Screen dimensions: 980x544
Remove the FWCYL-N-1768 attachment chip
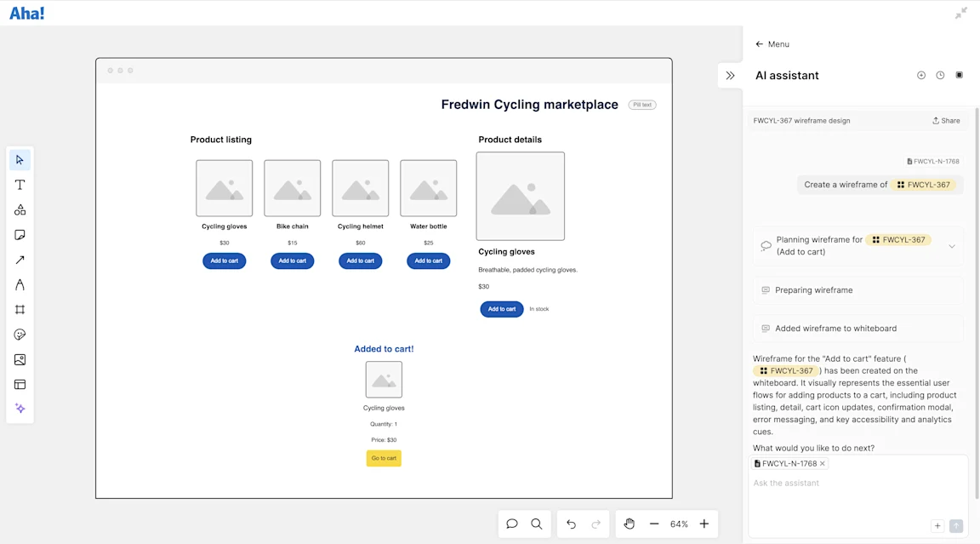coord(823,464)
